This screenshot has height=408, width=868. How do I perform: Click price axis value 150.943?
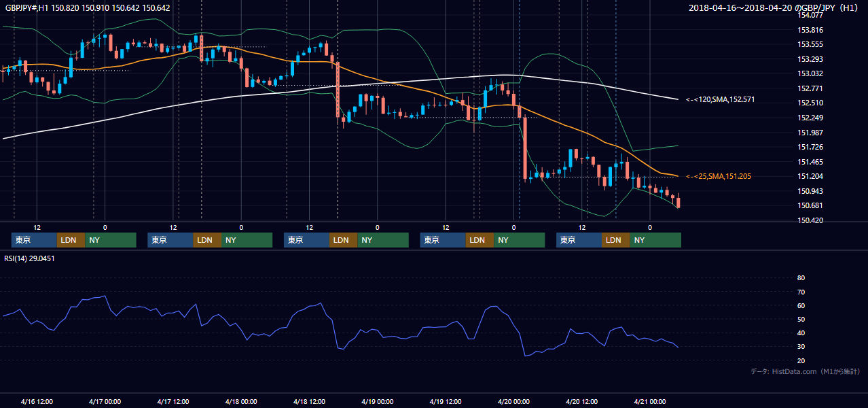click(811, 191)
